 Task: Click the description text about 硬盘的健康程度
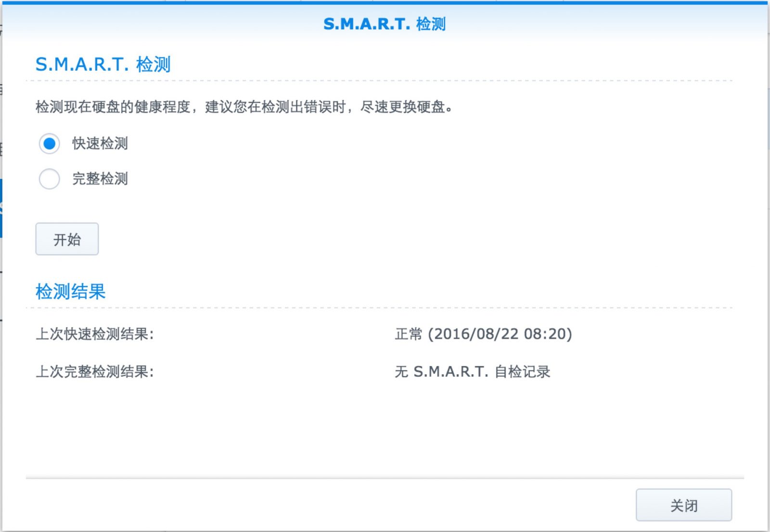click(244, 107)
